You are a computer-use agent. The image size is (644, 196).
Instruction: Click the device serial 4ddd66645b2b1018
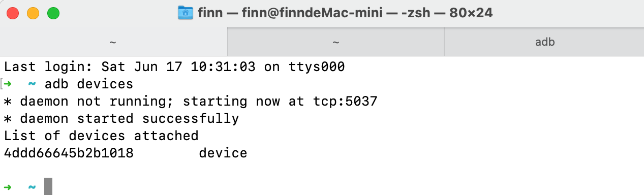point(69,153)
